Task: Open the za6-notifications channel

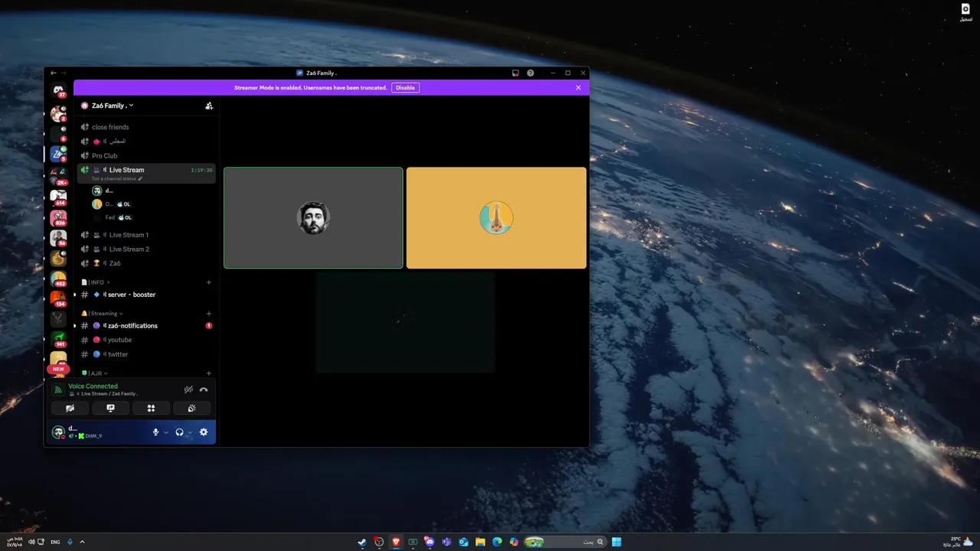Action: (145, 326)
